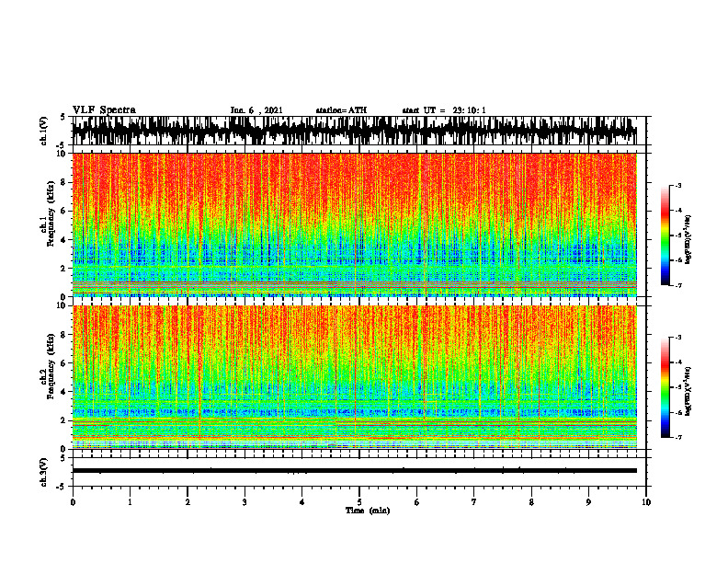728x563 pixels.
Task: Click the ch.1 colorbar log(PSD) units label
Action: pos(688,239)
